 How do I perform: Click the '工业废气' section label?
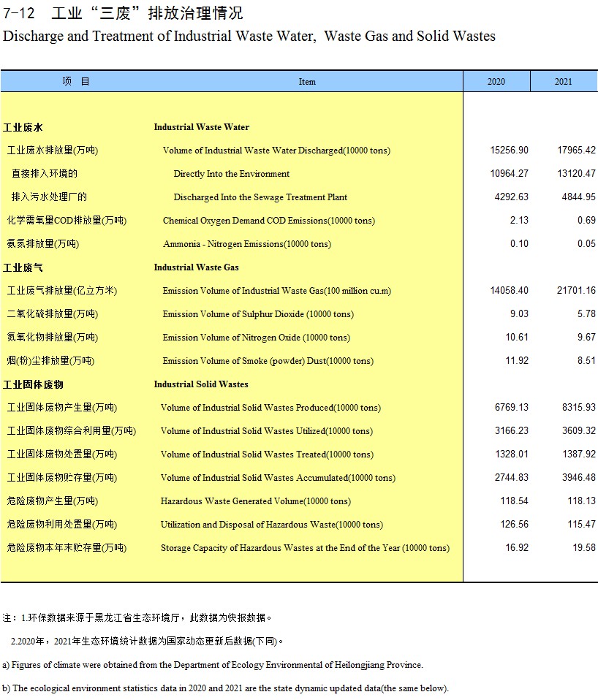pos(23,267)
